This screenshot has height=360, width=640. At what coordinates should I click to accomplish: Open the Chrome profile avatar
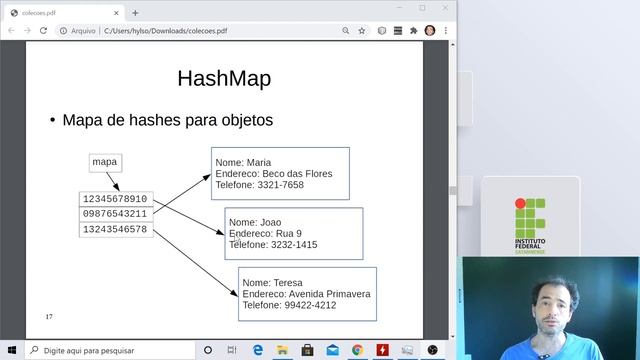(x=430, y=31)
